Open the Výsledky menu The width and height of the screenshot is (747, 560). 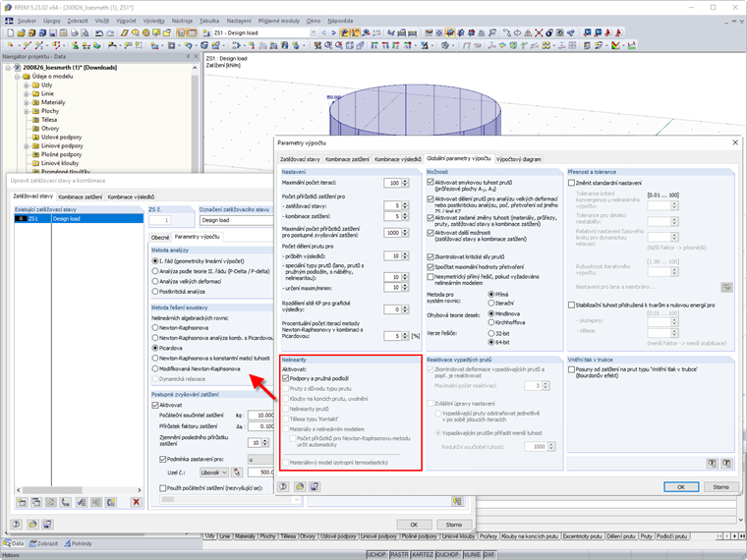point(154,21)
